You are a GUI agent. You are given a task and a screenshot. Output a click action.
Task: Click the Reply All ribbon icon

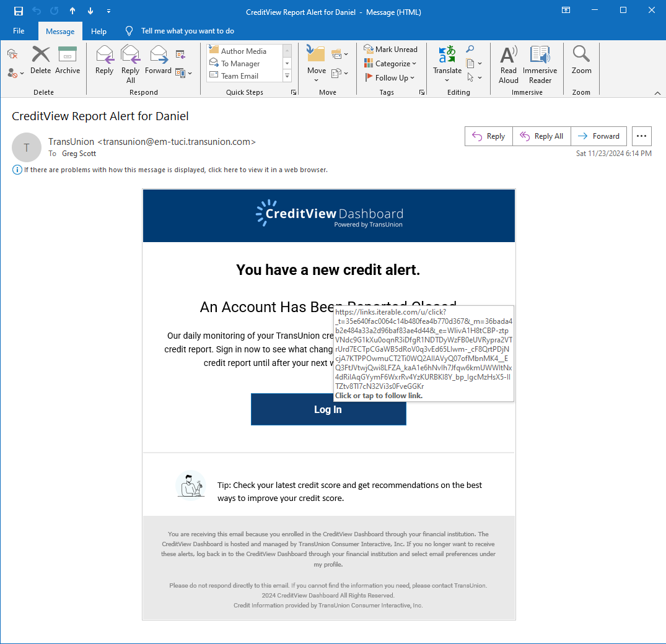click(x=130, y=63)
